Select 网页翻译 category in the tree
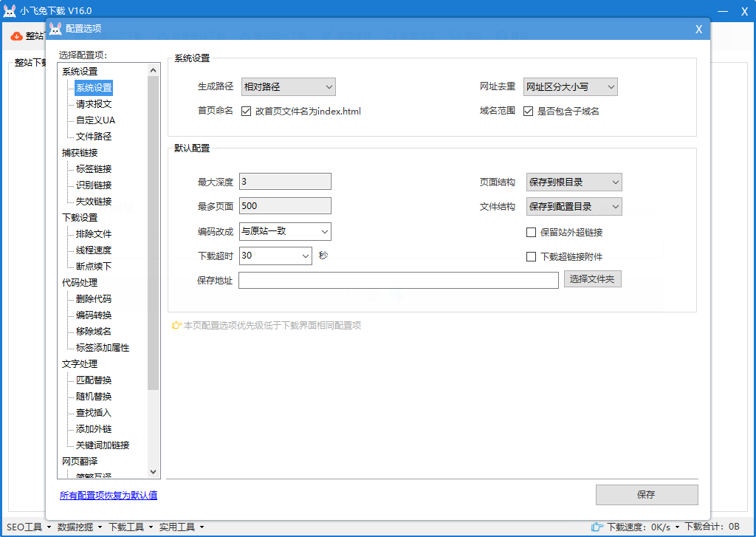 [x=80, y=462]
